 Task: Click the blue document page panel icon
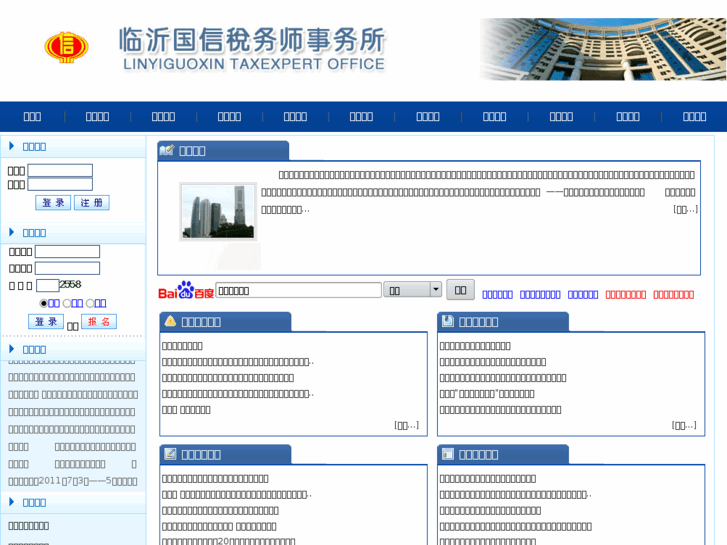447,321
